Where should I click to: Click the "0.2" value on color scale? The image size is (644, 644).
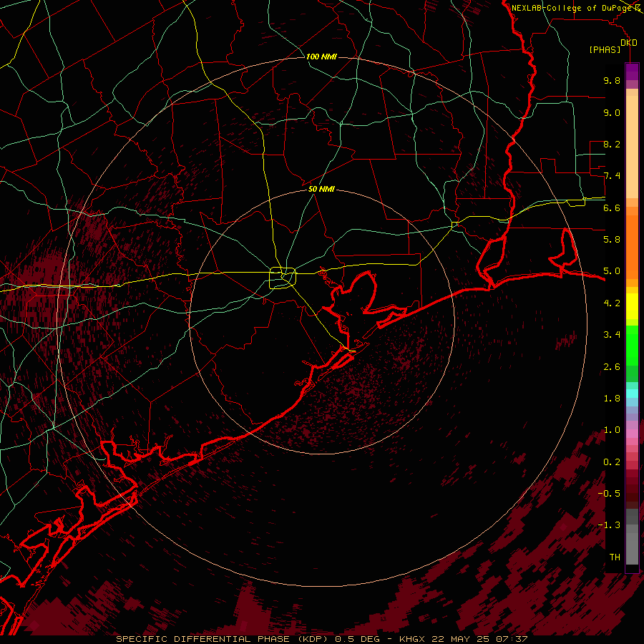click(x=612, y=462)
